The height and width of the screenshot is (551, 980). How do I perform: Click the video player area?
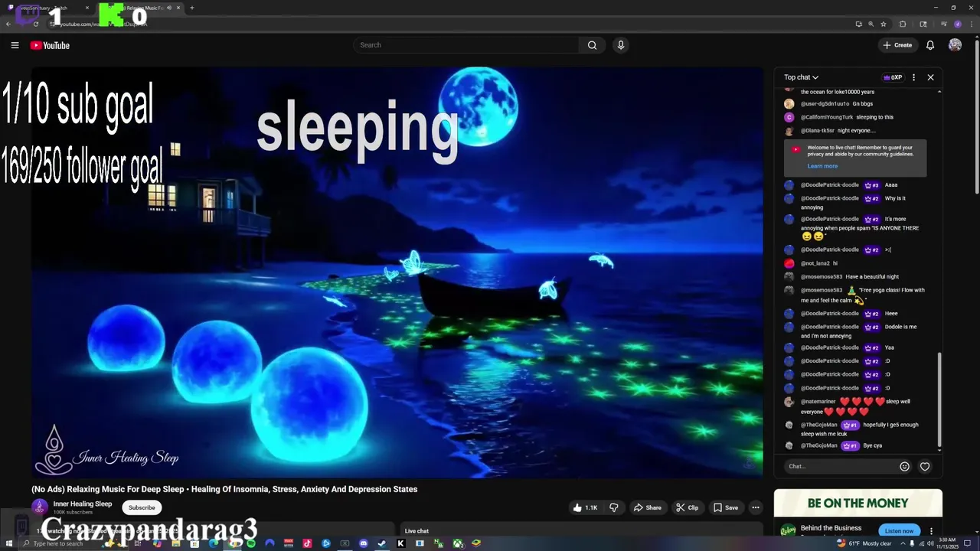coord(397,272)
